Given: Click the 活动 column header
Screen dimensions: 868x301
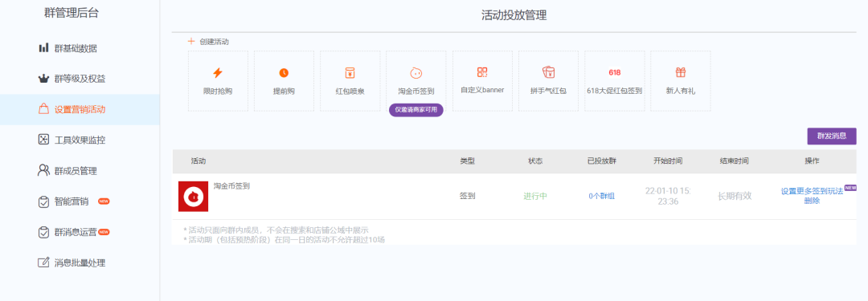Looking at the screenshot, I should click(199, 161).
